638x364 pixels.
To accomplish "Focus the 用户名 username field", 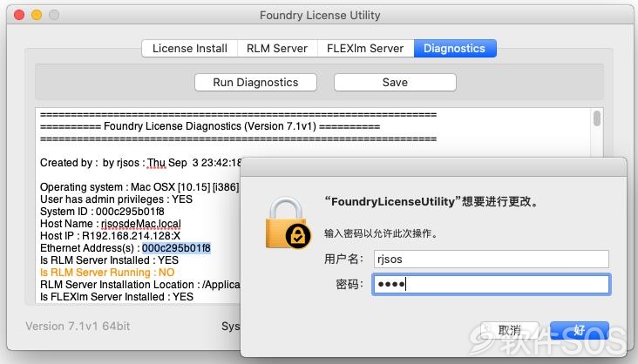I will [491, 260].
